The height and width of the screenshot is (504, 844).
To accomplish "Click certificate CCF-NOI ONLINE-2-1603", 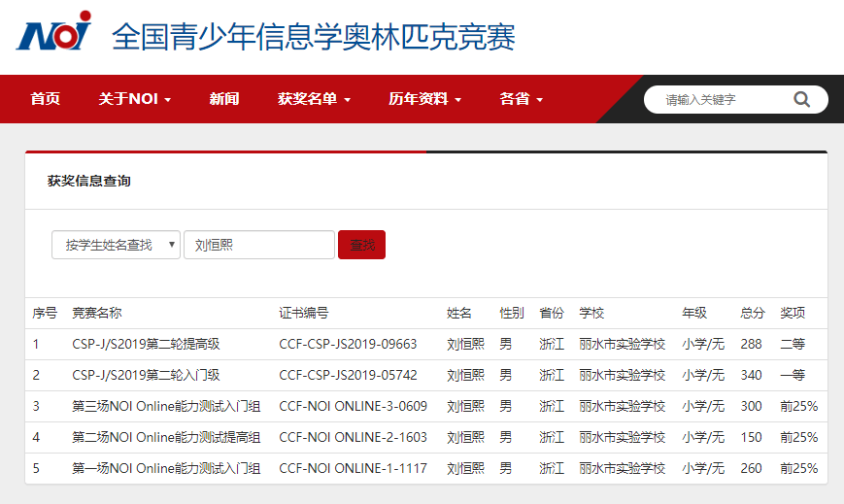I will click(353, 437).
